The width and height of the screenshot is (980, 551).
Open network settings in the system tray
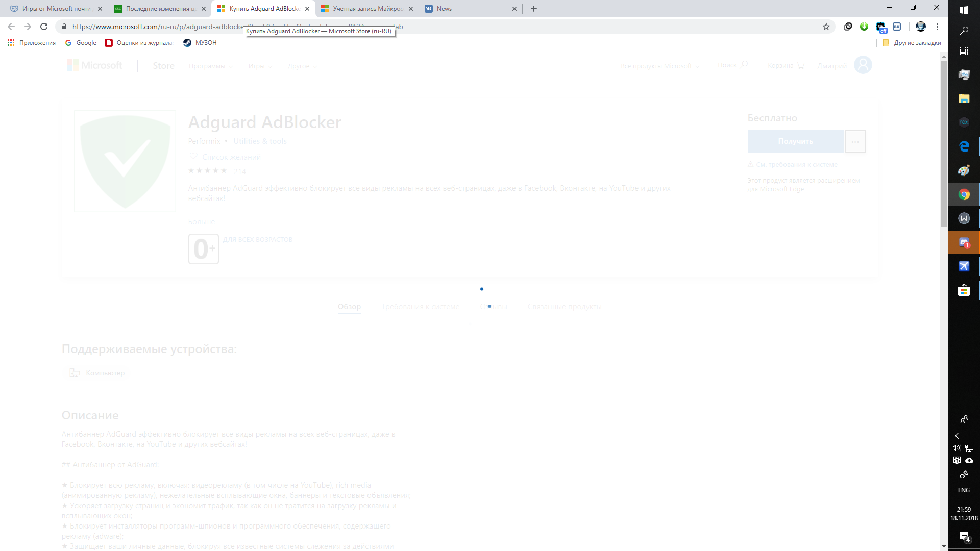click(x=969, y=448)
